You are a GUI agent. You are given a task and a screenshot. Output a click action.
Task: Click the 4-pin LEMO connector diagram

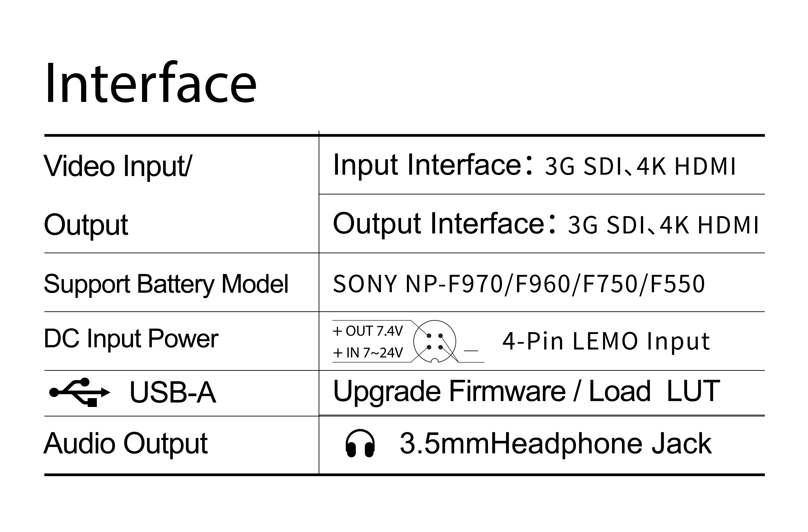(x=435, y=341)
